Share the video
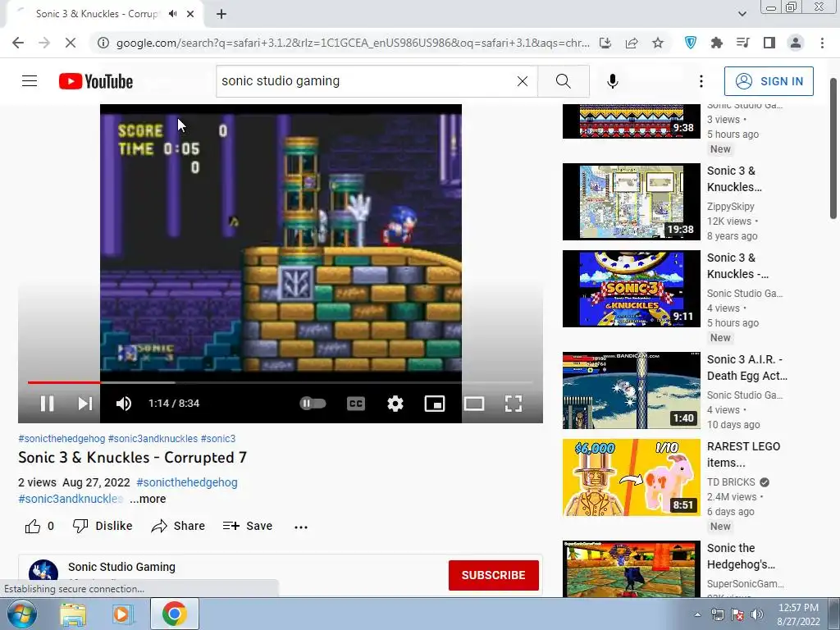The image size is (840, 630). point(178,526)
